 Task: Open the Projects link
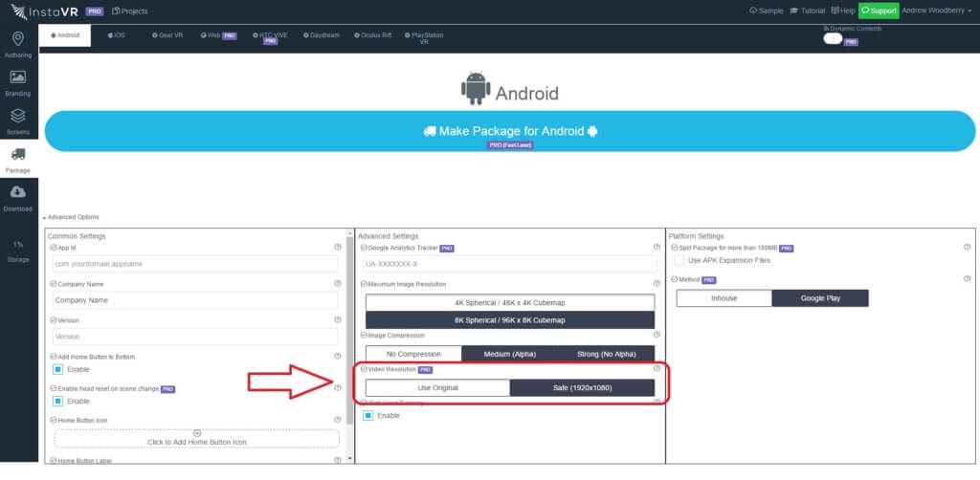pyautogui.click(x=130, y=11)
